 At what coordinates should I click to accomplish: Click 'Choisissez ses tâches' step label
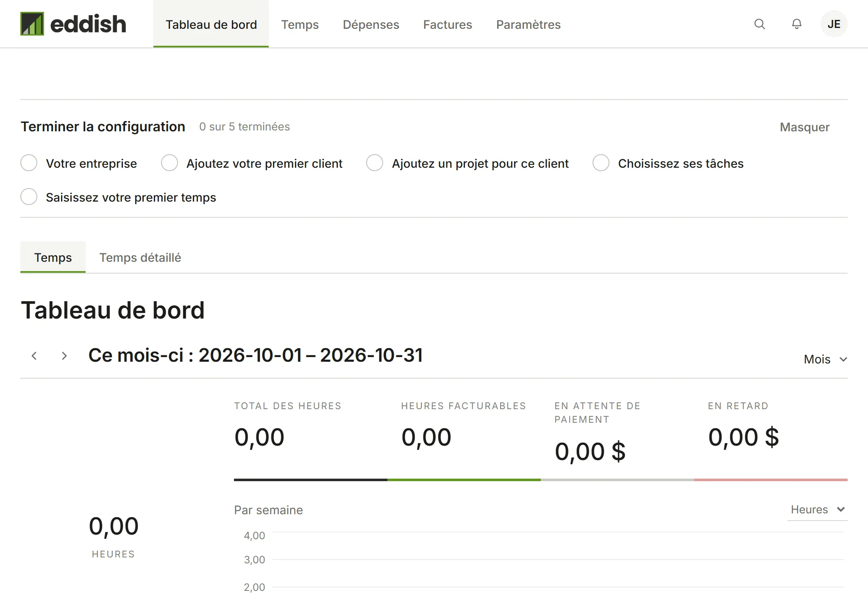pos(681,163)
